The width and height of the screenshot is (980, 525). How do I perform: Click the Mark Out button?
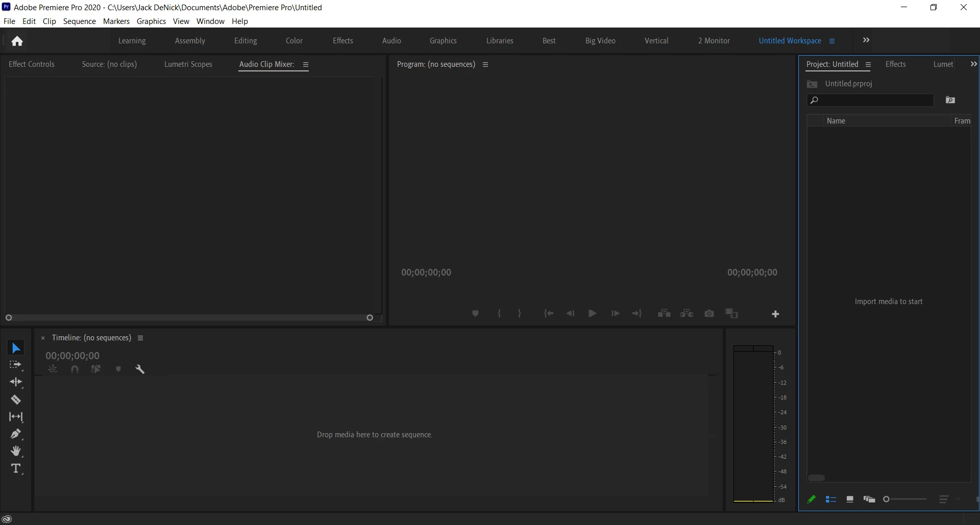click(x=520, y=314)
